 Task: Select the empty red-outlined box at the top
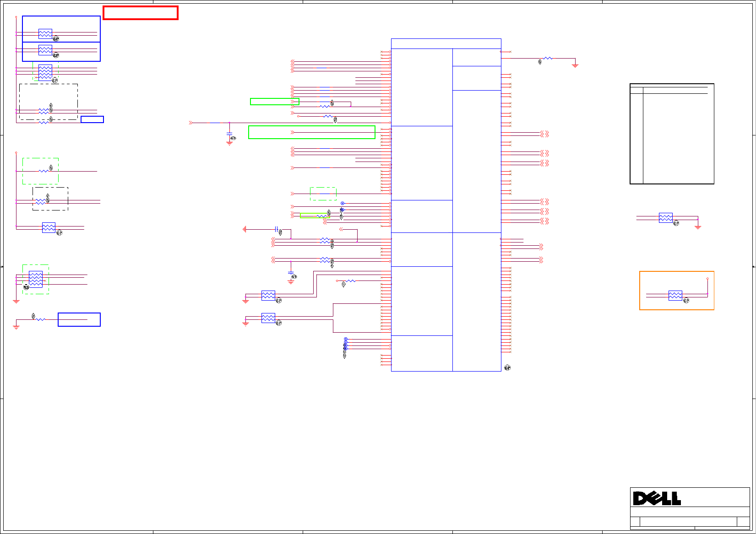point(141,13)
